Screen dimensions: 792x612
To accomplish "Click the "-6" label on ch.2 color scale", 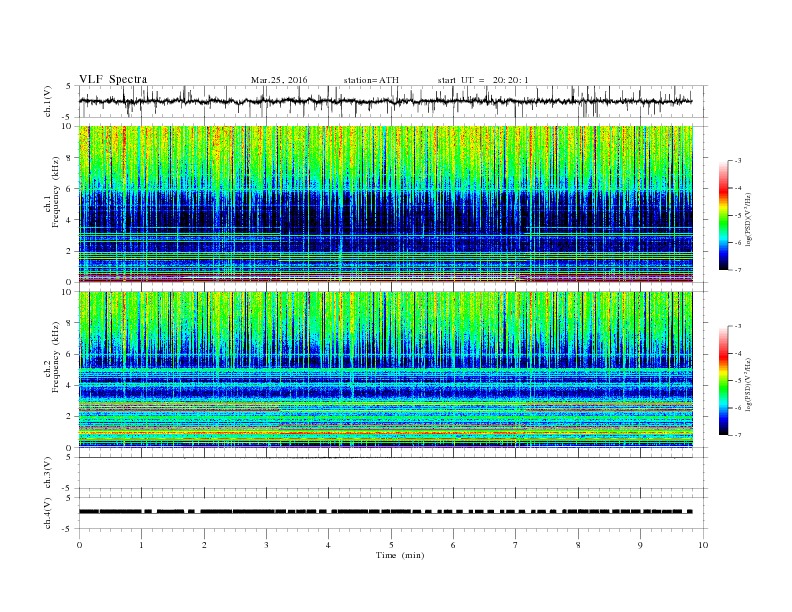I will tap(738, 407).
